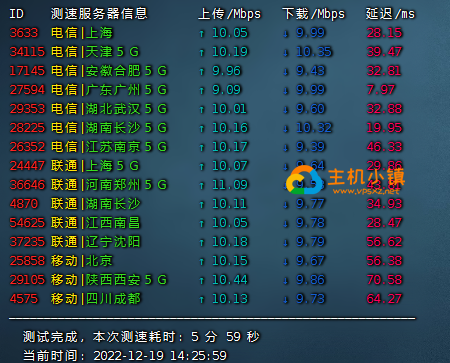
Task: Click the 下载/Mbps column header
Action: [x=314, y=14]
